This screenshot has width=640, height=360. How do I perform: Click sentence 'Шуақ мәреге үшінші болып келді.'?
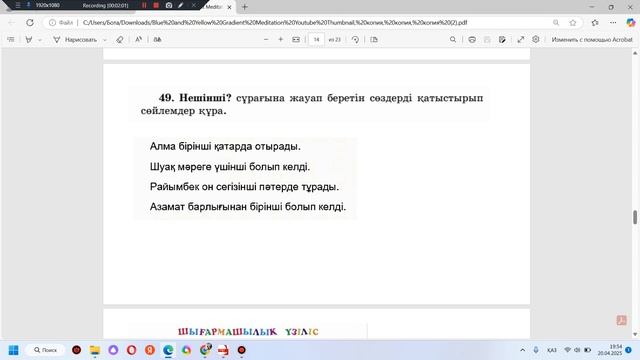tap(230, 167)
